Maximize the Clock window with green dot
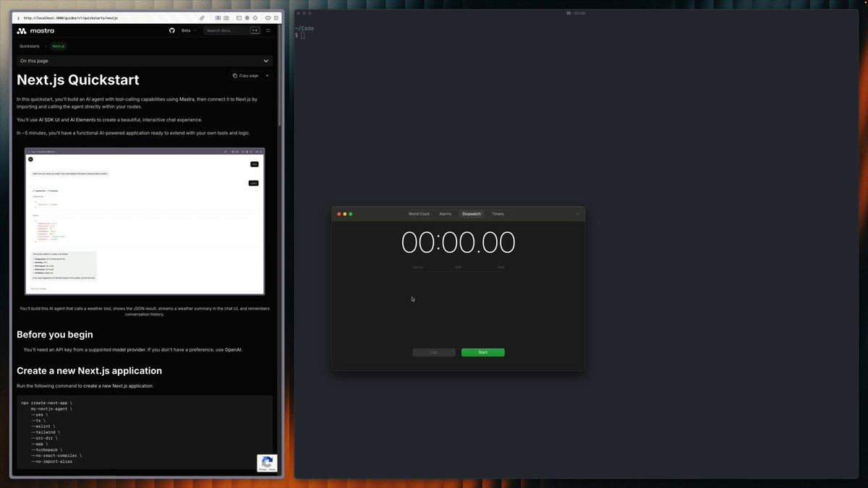 click(x=351, y=214)
